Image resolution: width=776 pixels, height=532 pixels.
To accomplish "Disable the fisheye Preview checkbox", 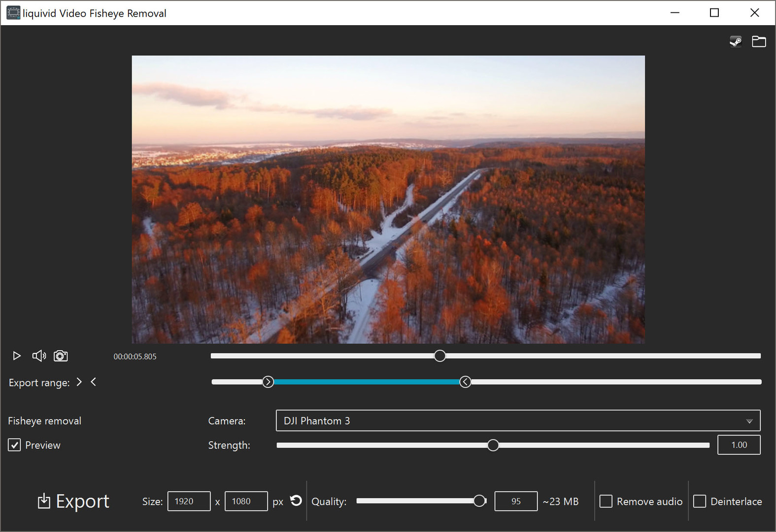I will (x=14, y=445).
